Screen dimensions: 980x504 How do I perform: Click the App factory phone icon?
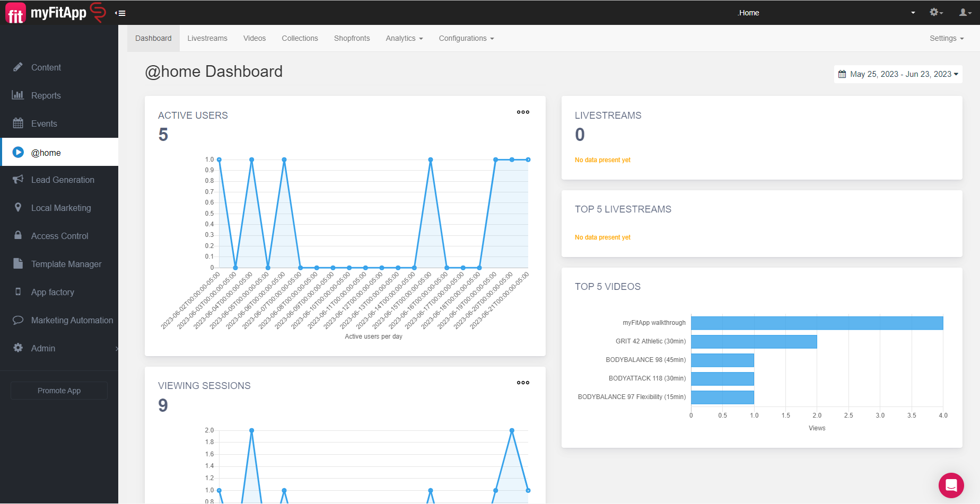click(18, 291)
